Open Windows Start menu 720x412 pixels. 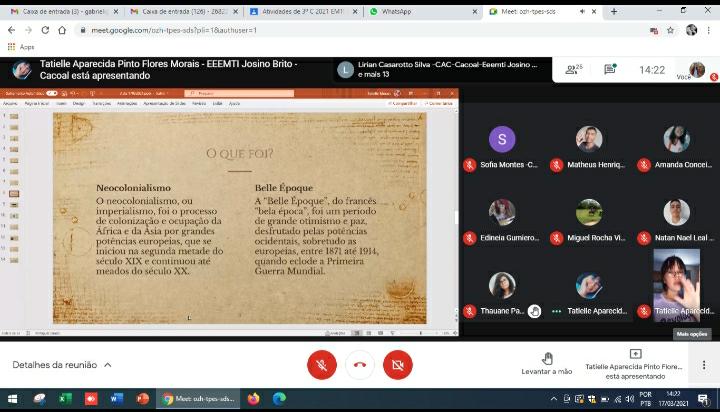tap(12, 399)
